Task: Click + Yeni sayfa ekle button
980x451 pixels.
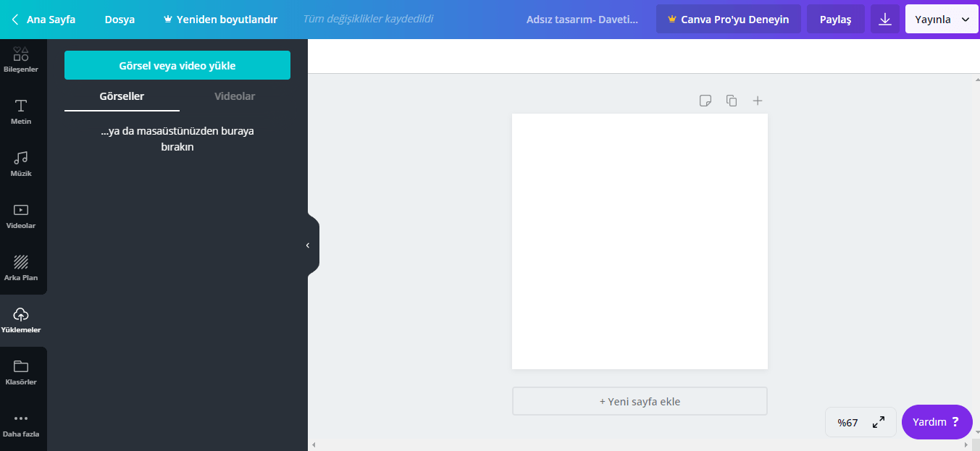Action: [640, 401]
